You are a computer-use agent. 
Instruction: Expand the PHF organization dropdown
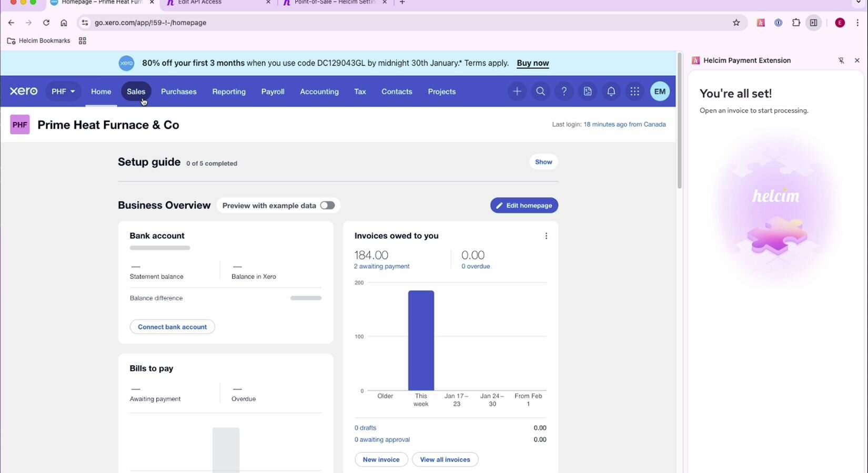[63, 91]
